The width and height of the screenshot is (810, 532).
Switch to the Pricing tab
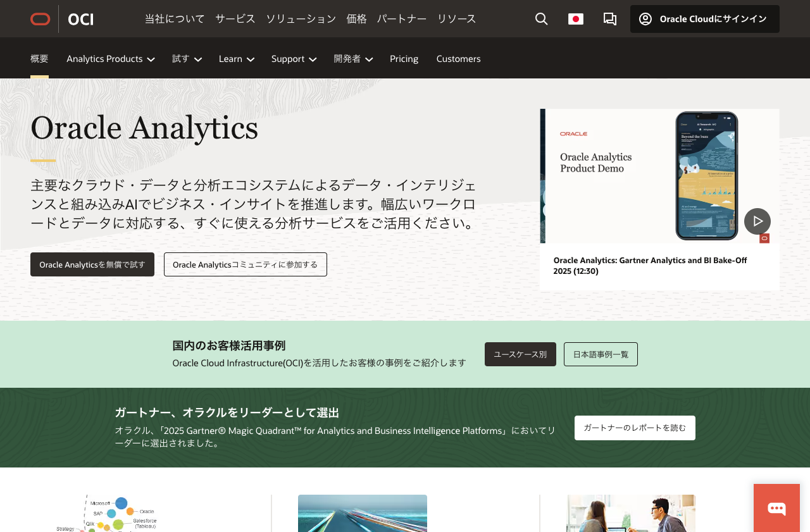pyautogui.click(x=404, y=58)
